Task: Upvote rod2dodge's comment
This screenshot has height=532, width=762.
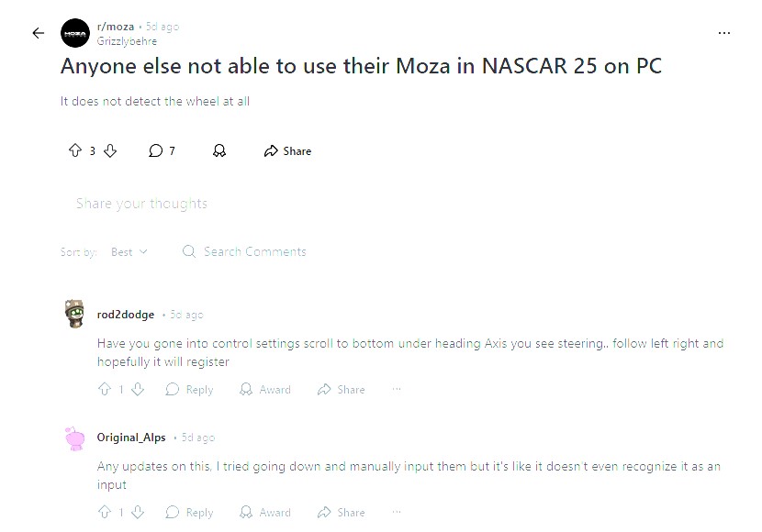Action: 106,389
